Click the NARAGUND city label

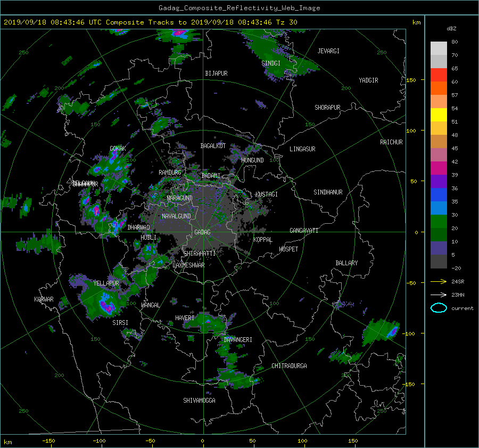(180, 198)
